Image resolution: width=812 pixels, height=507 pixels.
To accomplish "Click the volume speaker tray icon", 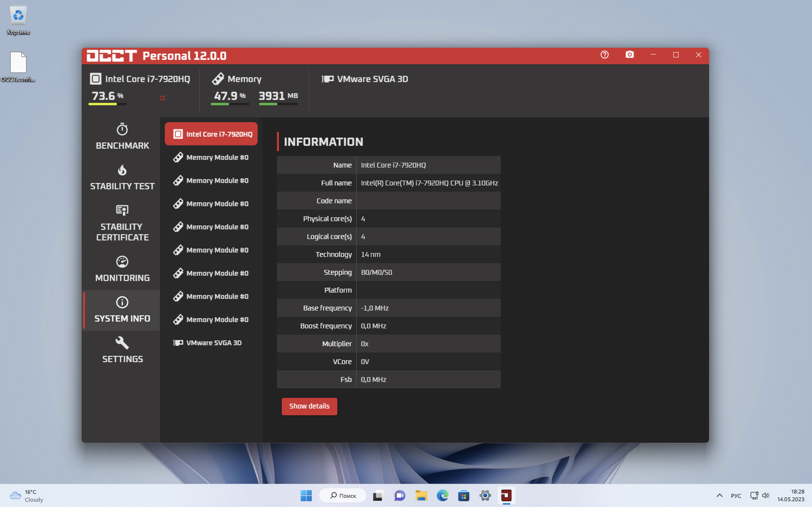I will pyautogui.click(x=765, y=496).
